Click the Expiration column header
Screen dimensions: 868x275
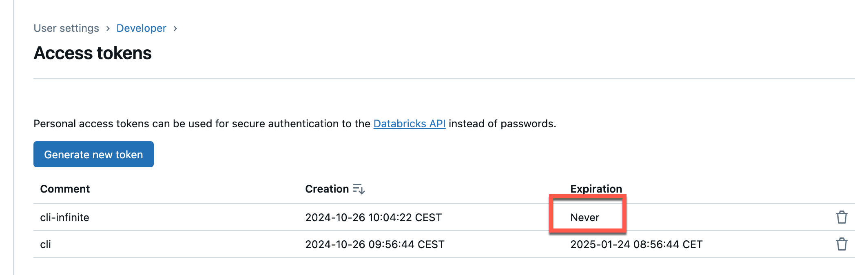tap(596, 189)
